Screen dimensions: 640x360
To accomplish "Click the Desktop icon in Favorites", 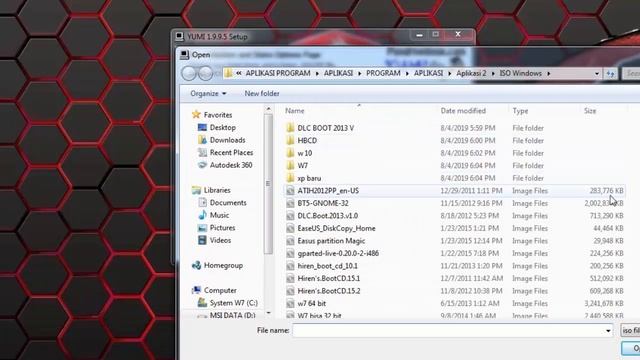I will 202,127.
